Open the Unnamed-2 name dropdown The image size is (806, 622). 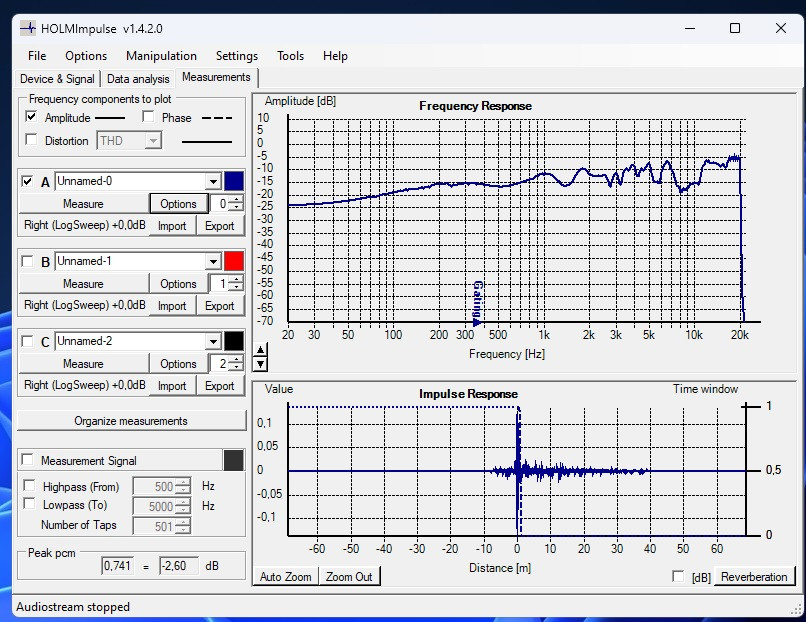pos(213,341)
